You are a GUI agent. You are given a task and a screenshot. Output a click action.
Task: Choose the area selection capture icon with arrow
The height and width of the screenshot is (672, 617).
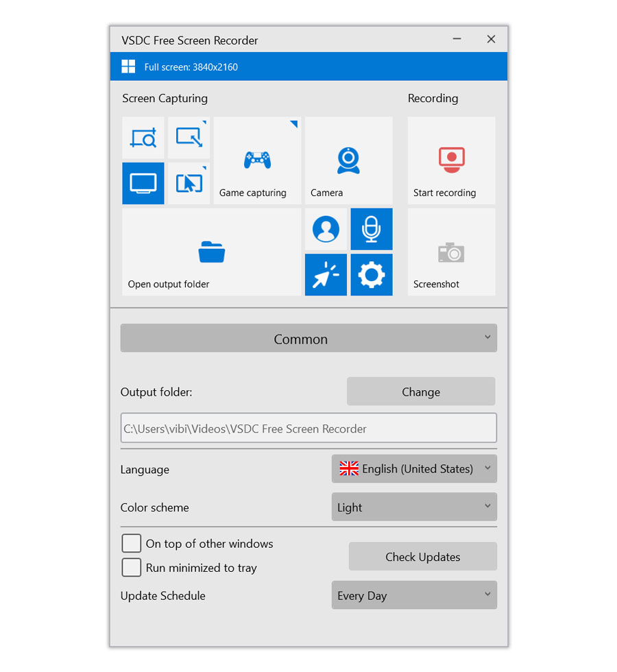point(189,138)
